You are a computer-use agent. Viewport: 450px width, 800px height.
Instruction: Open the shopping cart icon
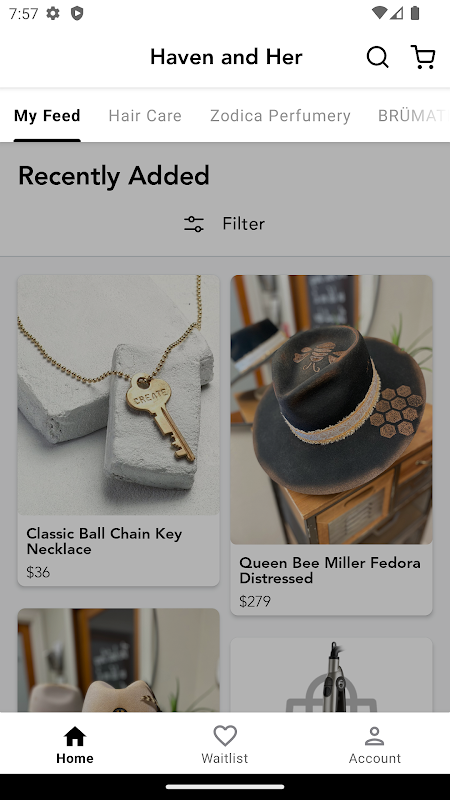[x=423, y=57]
